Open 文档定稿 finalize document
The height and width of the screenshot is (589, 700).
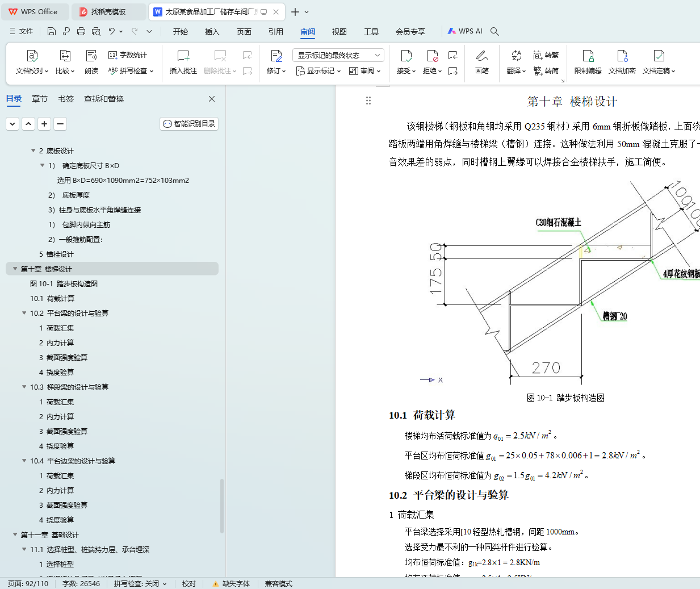pyautogui.click(x=659, y=62)
